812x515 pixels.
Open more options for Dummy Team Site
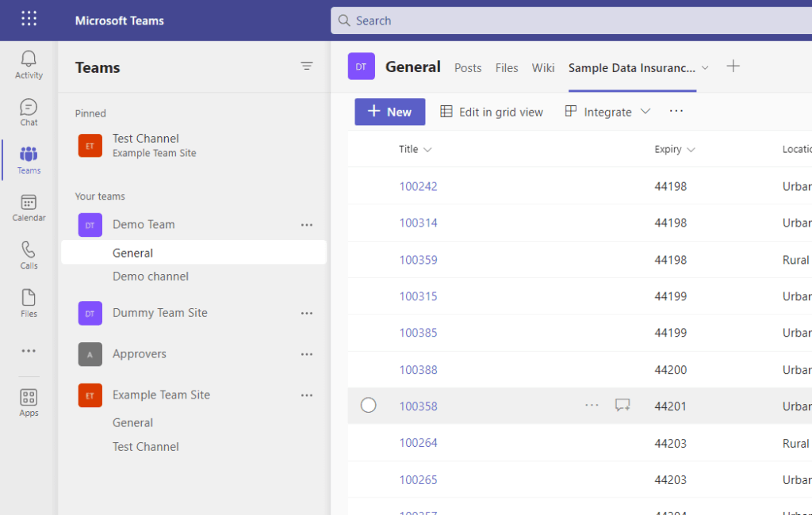(x=307, y=313)
